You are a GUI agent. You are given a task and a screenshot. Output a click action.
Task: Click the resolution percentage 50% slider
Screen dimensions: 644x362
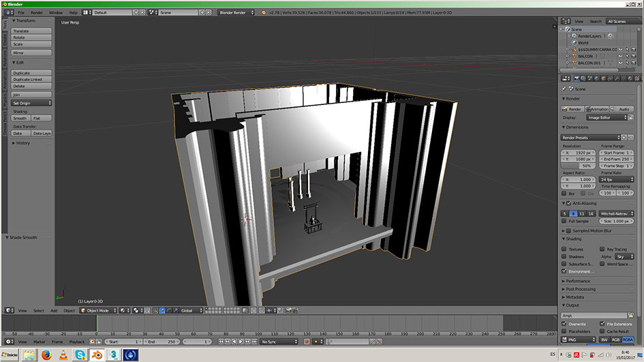(x=577, y=166)
